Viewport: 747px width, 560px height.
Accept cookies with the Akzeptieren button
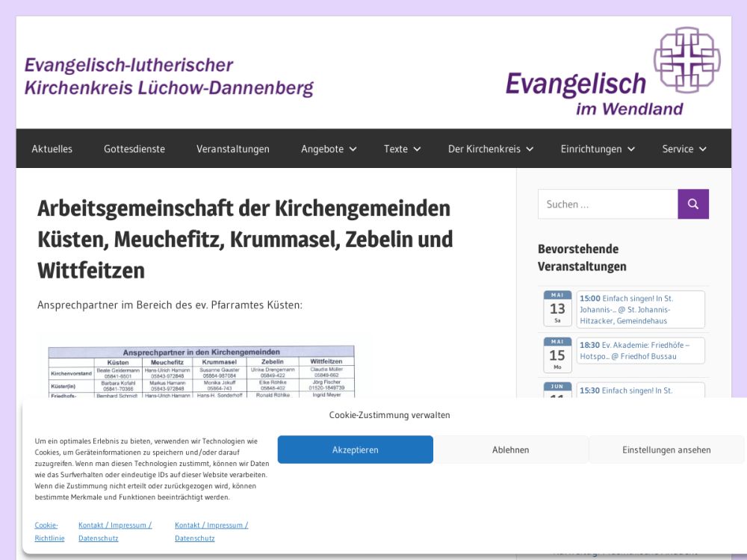(x=356, y=449)
